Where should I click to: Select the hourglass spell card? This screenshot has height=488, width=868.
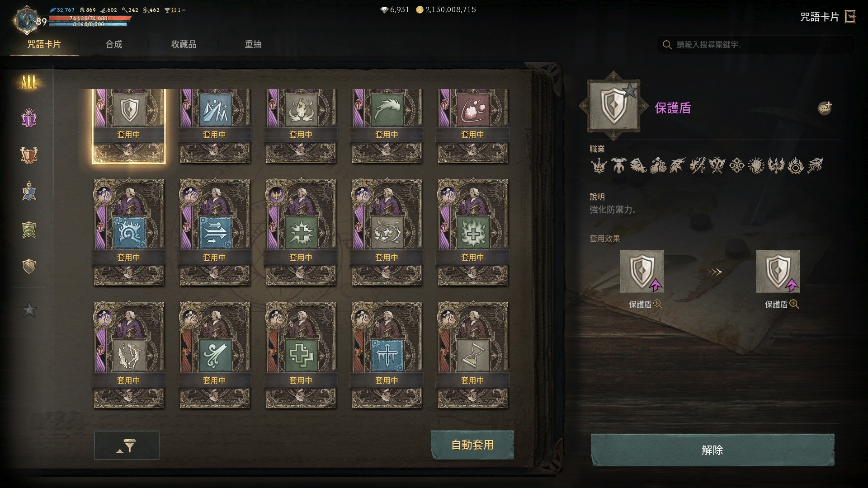[x=472, y=355]
